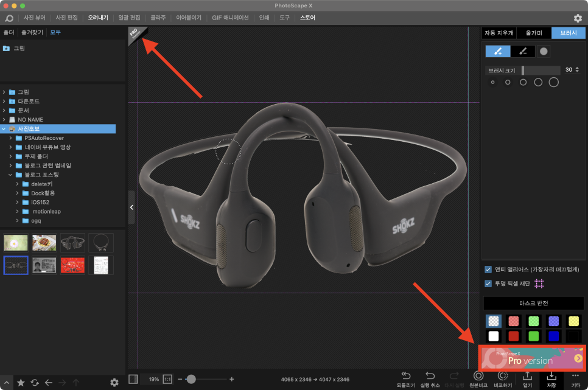Switch to 자동 지우개 tab

click(499, 33)
